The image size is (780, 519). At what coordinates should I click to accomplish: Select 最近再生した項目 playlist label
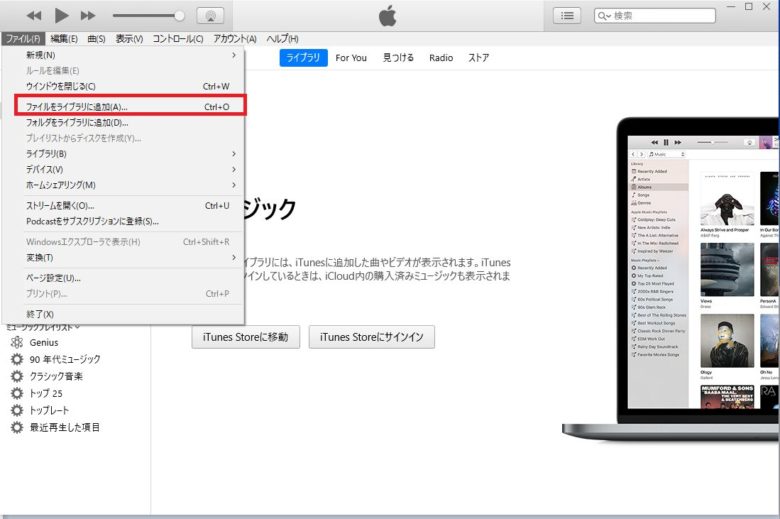coord(65,427)
